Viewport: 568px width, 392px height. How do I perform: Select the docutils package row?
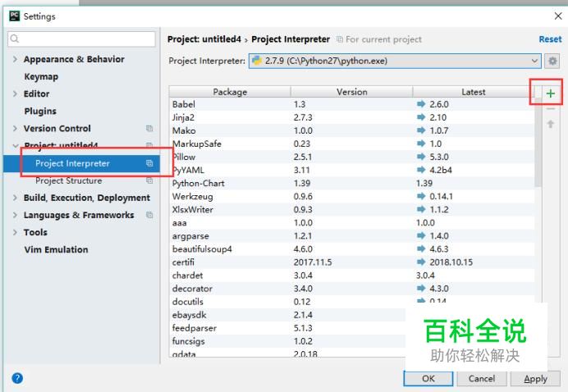click(352, 302)
